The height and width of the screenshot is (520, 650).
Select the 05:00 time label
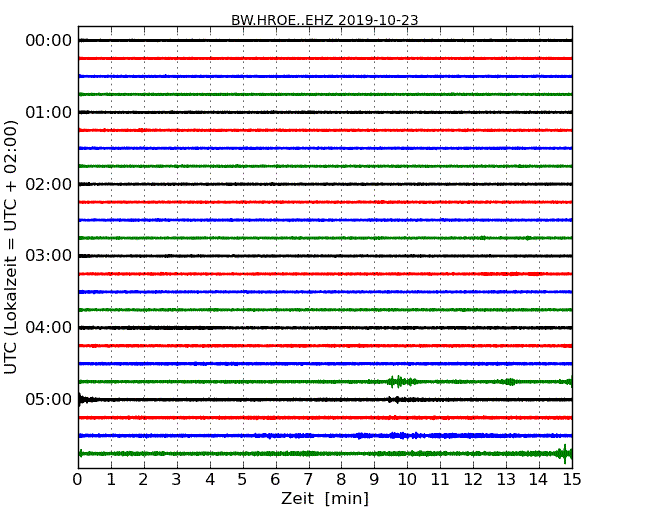point(49,399)
